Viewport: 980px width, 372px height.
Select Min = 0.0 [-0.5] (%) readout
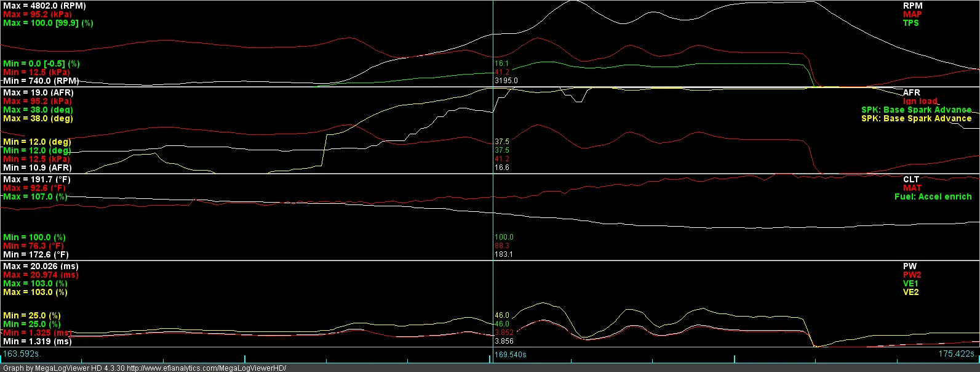41,63
